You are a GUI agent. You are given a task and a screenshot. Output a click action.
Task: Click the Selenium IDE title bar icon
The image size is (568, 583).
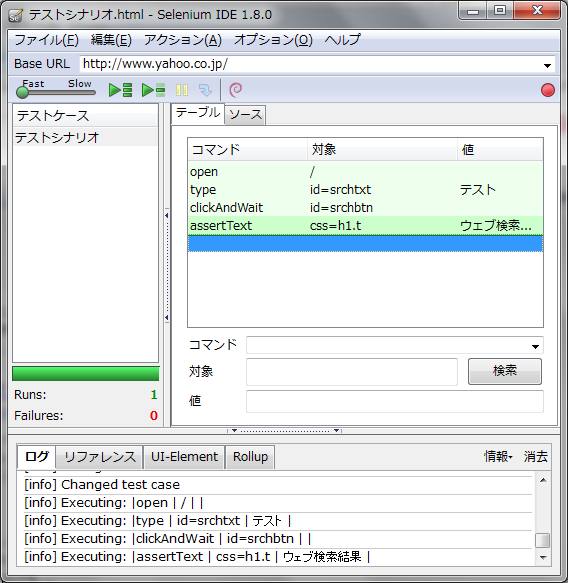click(15, 15)
